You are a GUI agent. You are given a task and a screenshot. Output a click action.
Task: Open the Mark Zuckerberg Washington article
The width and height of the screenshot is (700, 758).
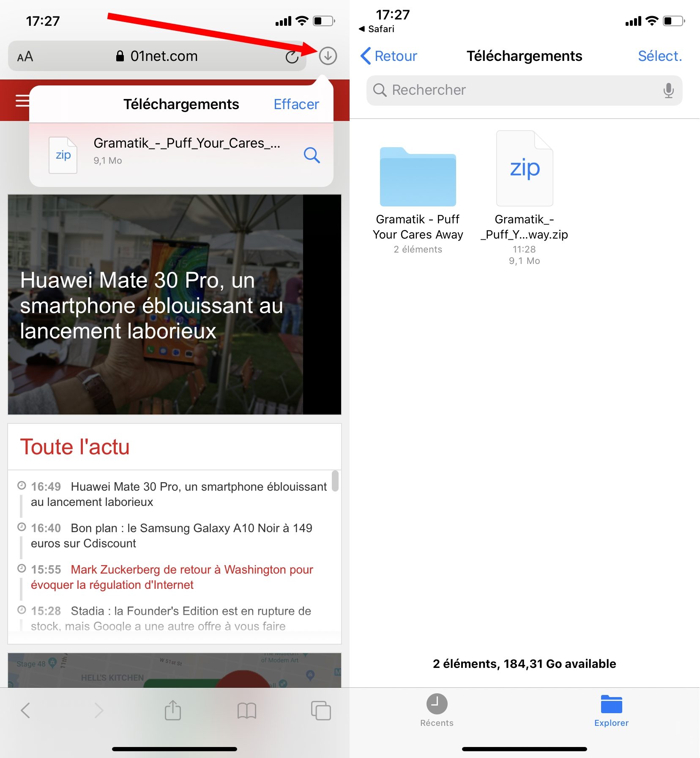click(x=172, y=577)
